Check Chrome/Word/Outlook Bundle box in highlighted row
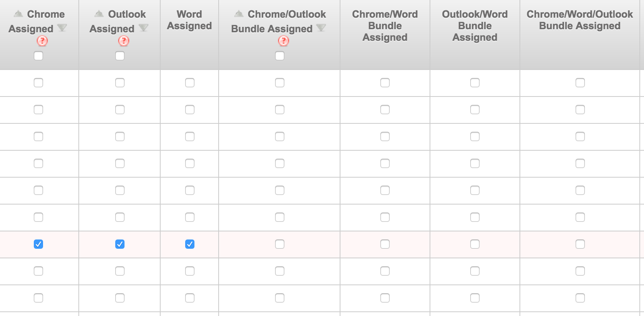This screenshot has height=316, width=644. pyautogui.click(x=580, y=244)
